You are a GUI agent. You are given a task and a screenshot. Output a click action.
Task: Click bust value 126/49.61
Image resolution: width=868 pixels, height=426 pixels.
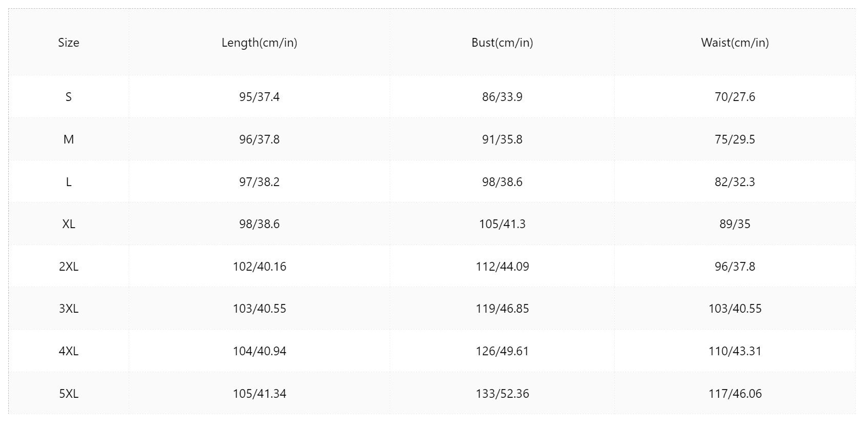coord(502,351)
